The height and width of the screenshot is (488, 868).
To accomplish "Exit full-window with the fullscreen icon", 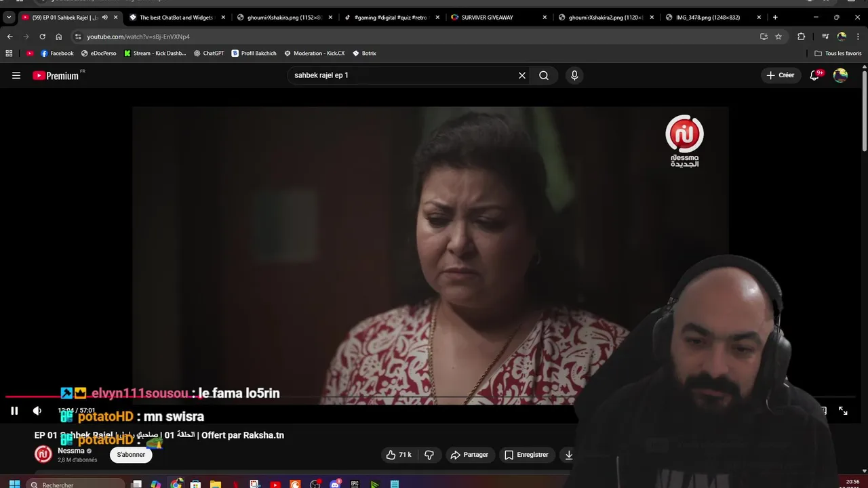I will point(843,411).
